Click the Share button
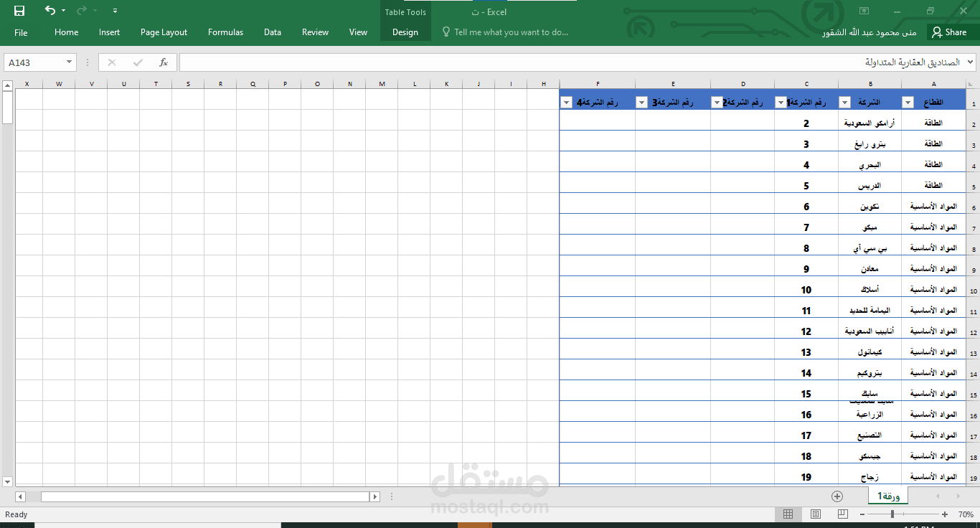 [x=950, y=32]
